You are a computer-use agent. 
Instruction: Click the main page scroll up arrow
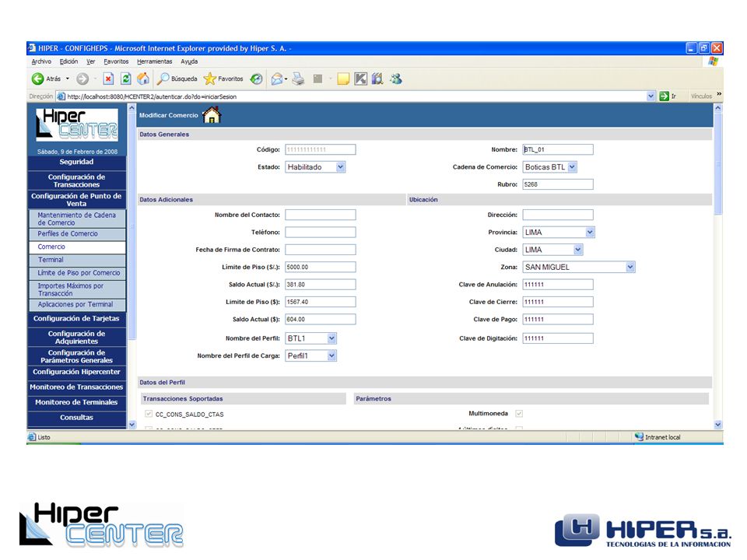click(x=718, y=108)
